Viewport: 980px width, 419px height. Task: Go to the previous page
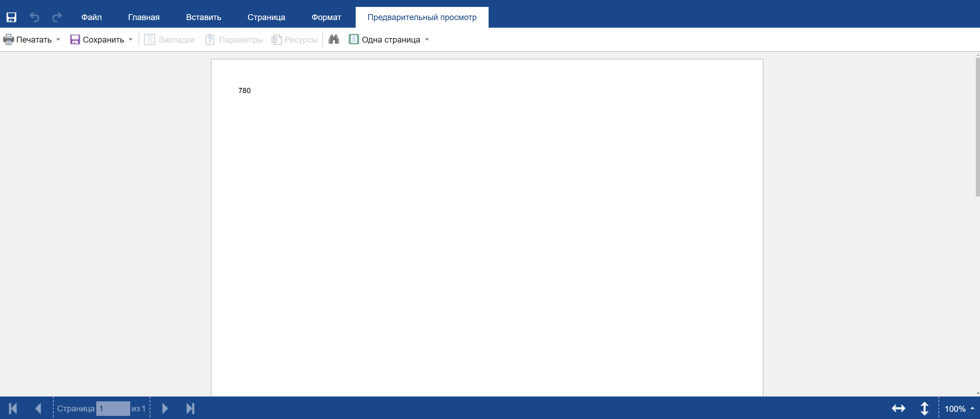(x=38, y=408)
